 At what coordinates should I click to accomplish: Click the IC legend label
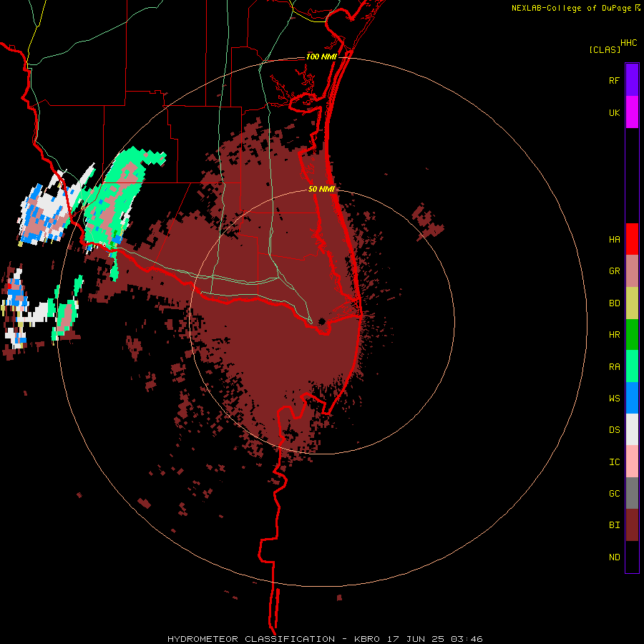[x=614, y=462]
